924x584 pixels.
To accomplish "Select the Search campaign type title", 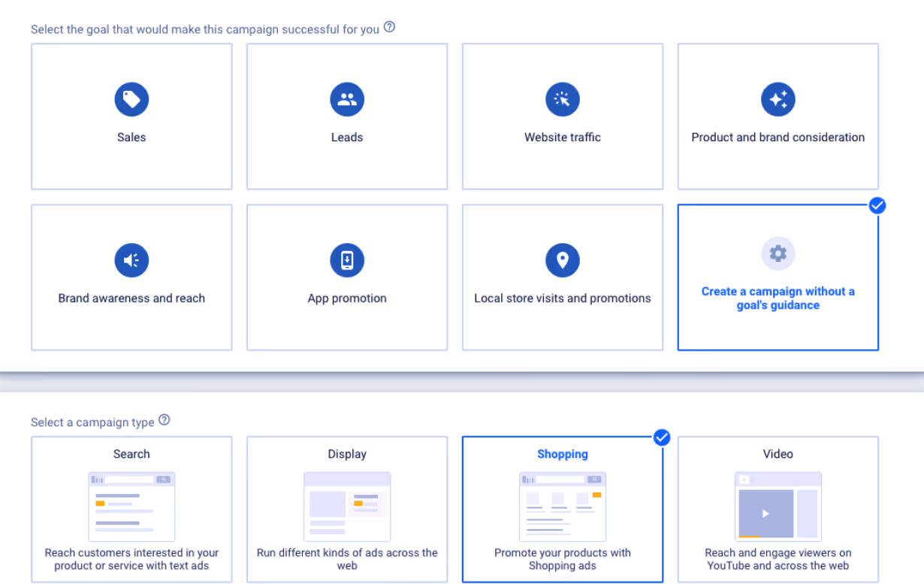I will (x=131, y=454).
